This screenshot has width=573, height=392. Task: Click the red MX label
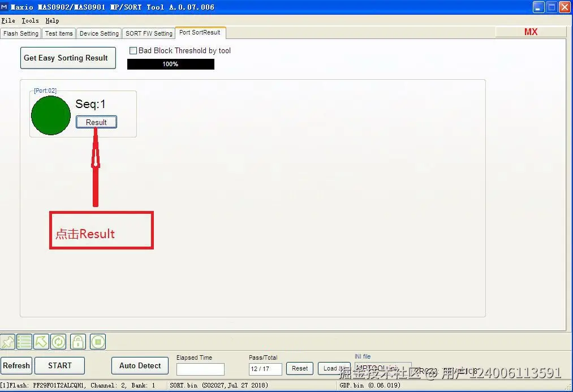[531, 32]
